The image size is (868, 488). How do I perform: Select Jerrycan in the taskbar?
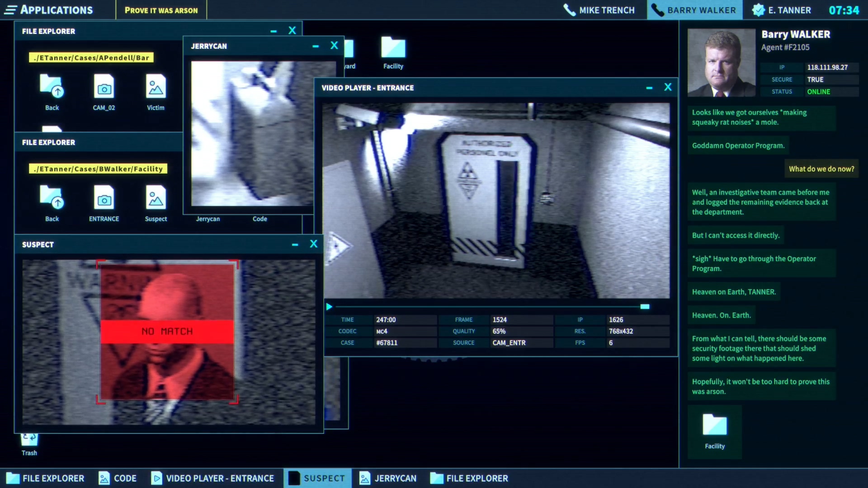[387, 478]
